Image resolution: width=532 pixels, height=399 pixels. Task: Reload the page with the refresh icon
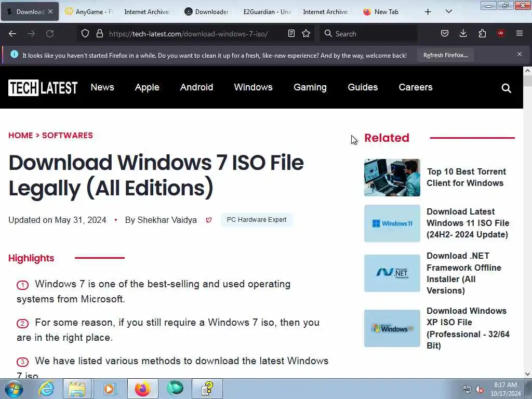pyautogui.click(x=50, y=34)
